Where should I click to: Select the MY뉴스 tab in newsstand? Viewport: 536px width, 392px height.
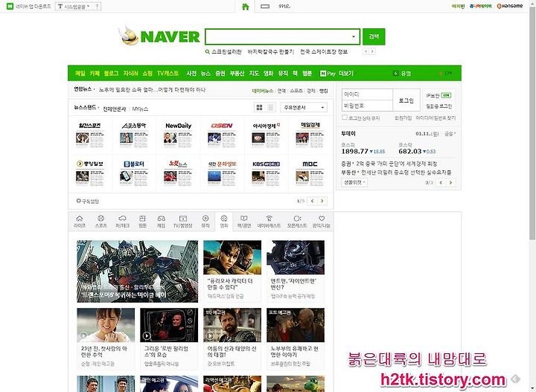pyautogui.click(x=140, y=109)
